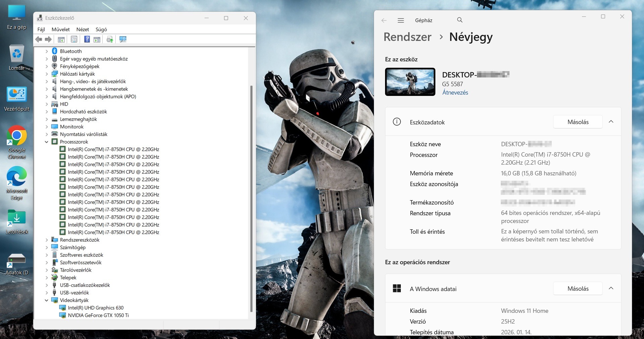Select the Lomtár recycle bin icon

(17, 58)
